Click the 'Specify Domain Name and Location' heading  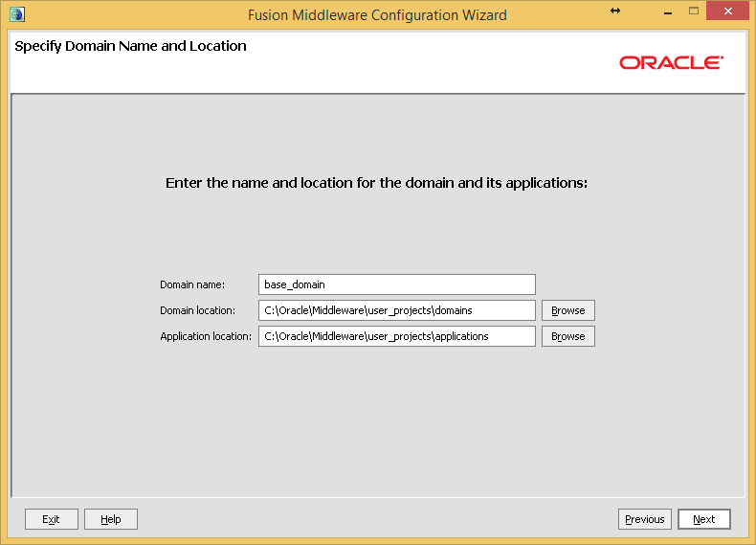[130, 46]
